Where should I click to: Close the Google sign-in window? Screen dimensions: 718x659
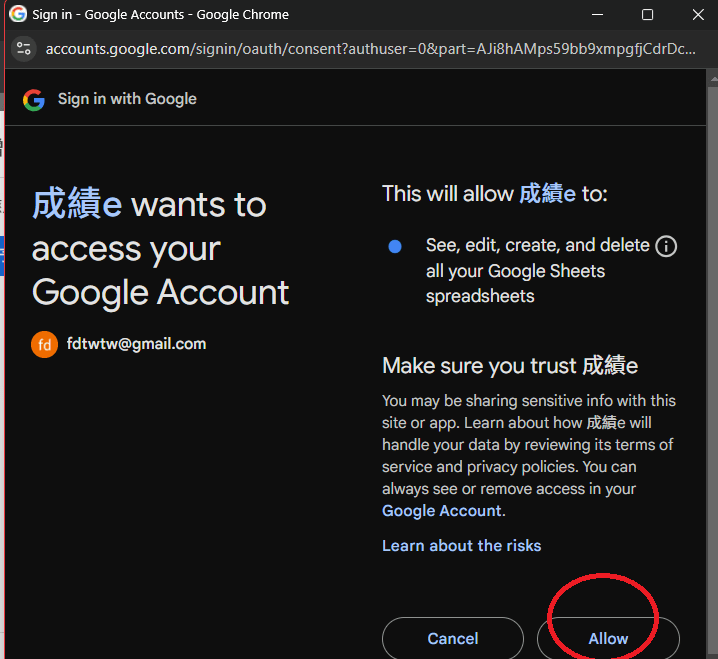click(x=698, y=15)
